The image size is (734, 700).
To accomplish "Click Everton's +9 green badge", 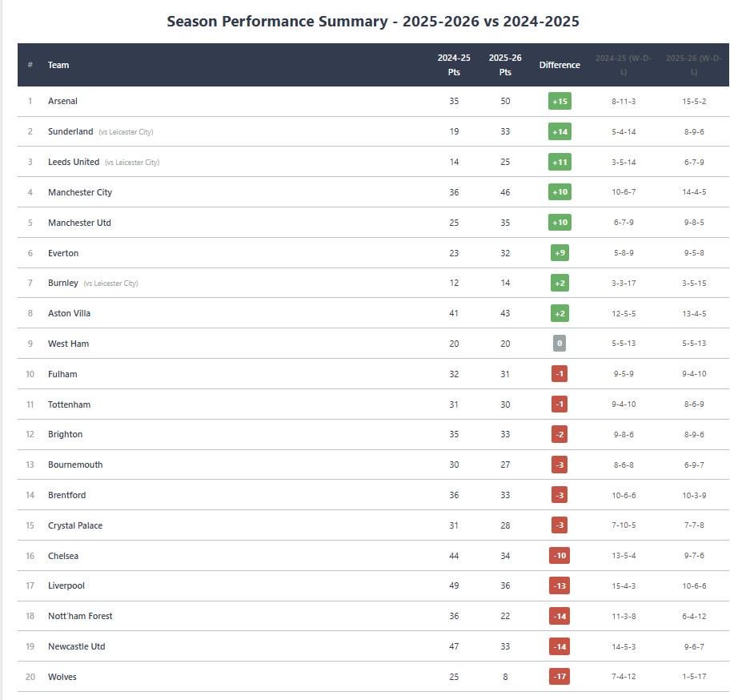I will (560, 253).
